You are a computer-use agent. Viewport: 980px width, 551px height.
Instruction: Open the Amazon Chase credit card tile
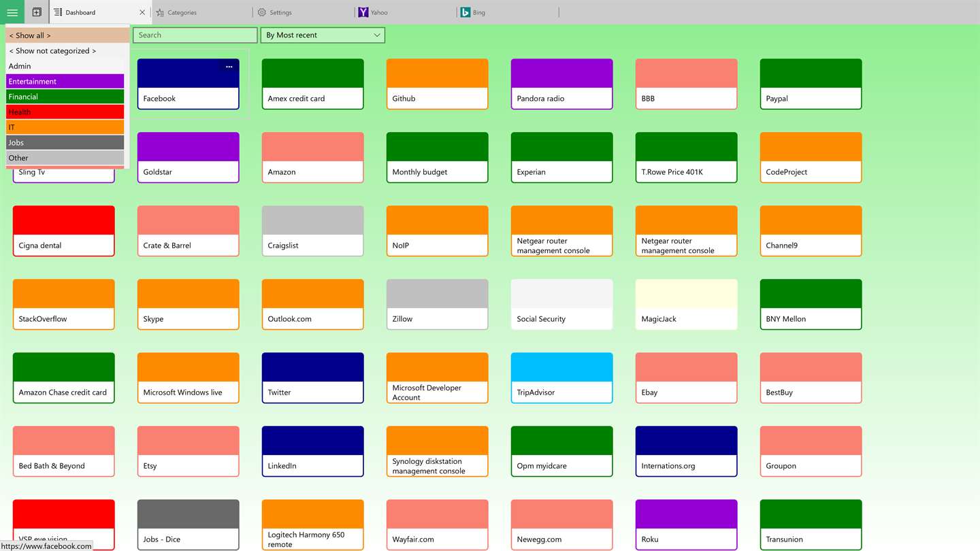63,378
